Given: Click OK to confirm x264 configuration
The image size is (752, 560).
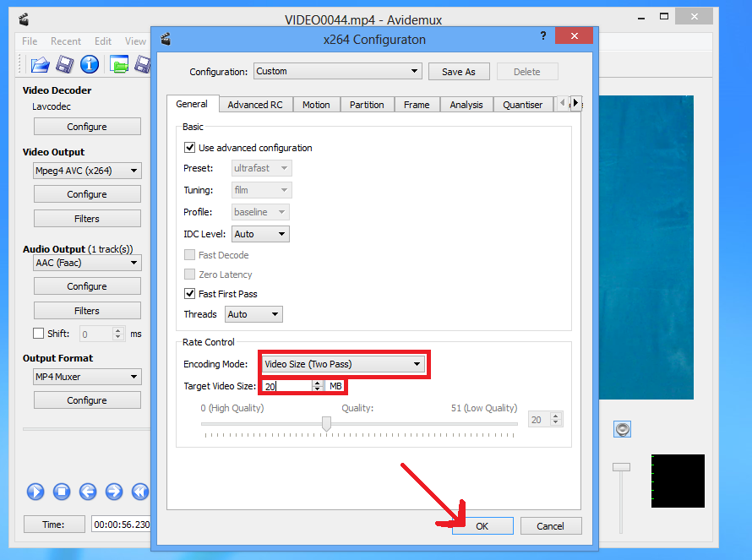Looking at the screenshot, I should (482, 526).
